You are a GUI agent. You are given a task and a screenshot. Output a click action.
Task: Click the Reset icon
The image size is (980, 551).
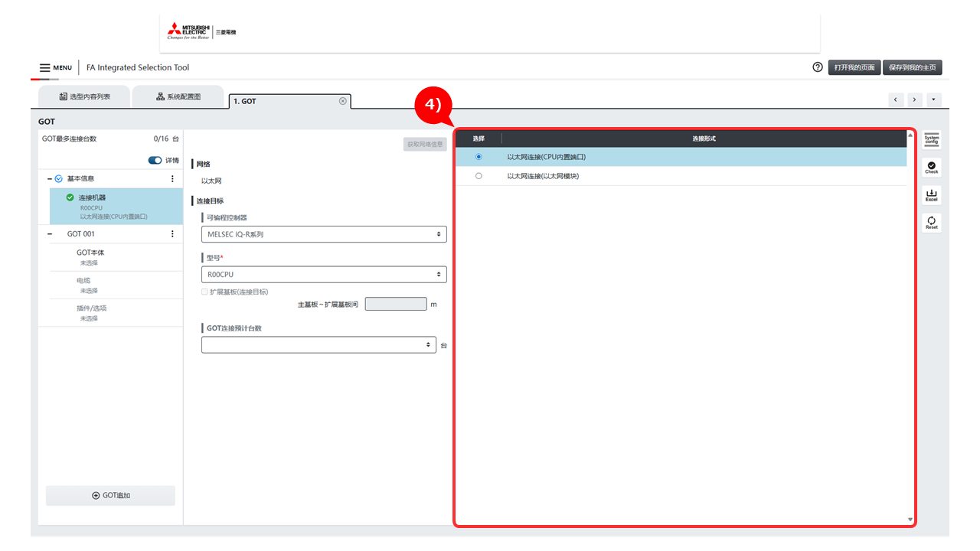pos(931,223)
